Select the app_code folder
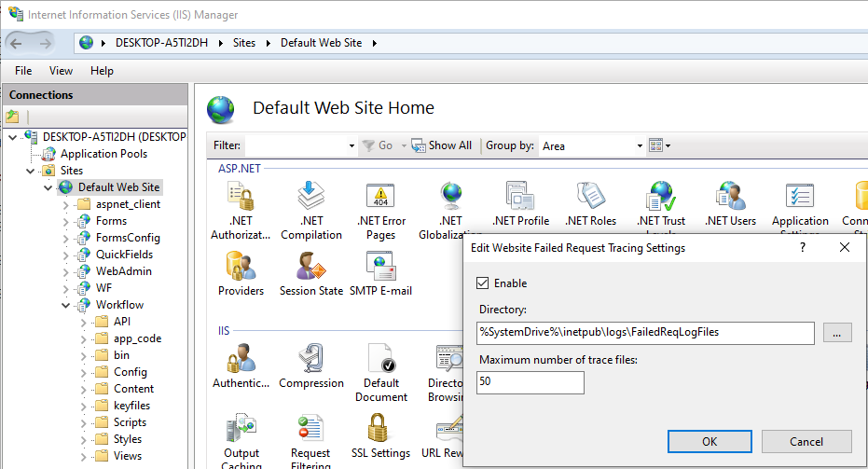 click(x=137, y=338)
